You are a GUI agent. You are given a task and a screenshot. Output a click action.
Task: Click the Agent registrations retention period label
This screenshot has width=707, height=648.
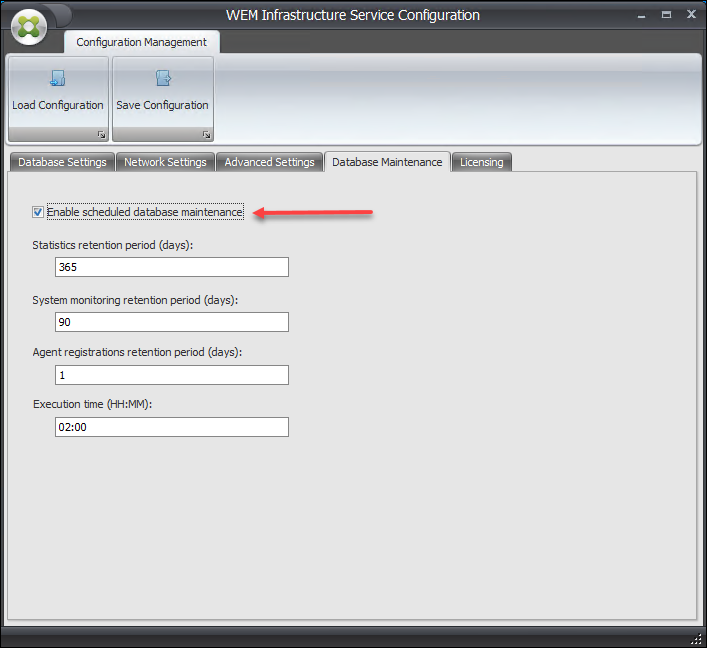(137, 352)
